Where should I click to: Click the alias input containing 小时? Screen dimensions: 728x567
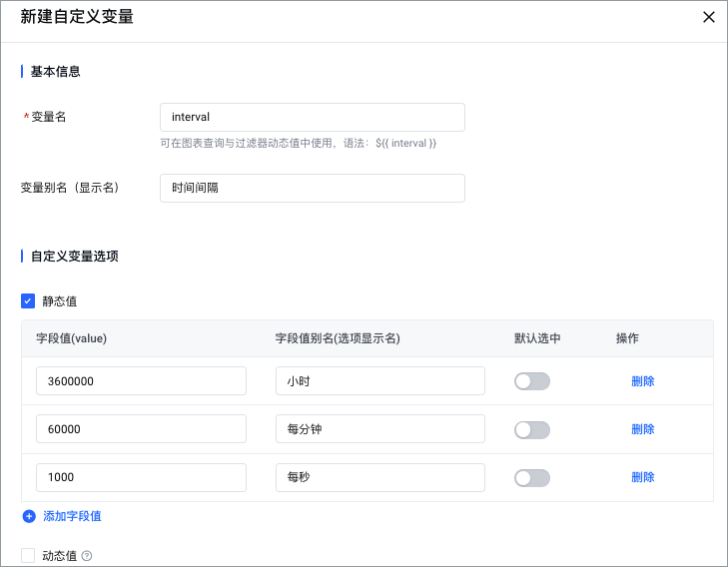click(379, 380)
